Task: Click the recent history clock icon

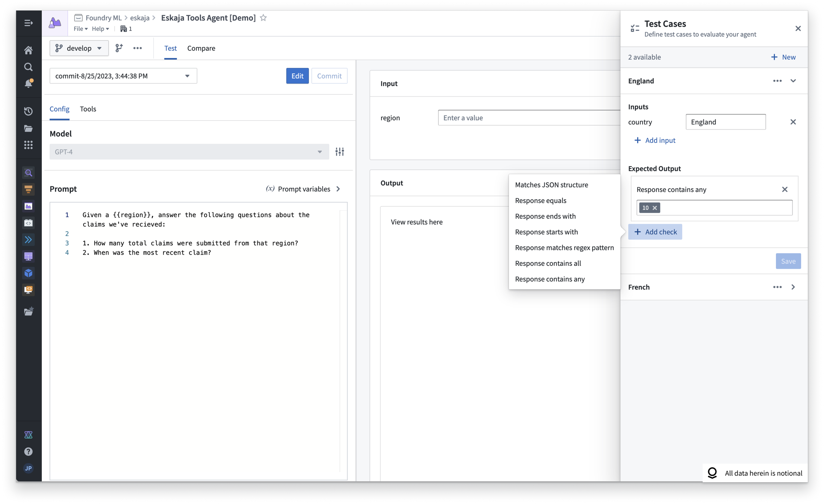Action: 28,111
